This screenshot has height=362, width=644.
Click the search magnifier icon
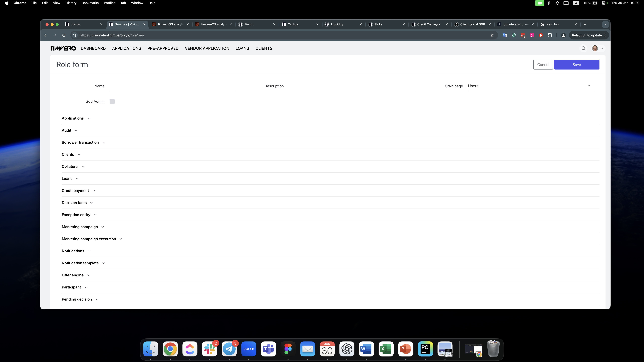tap(583, 49)
